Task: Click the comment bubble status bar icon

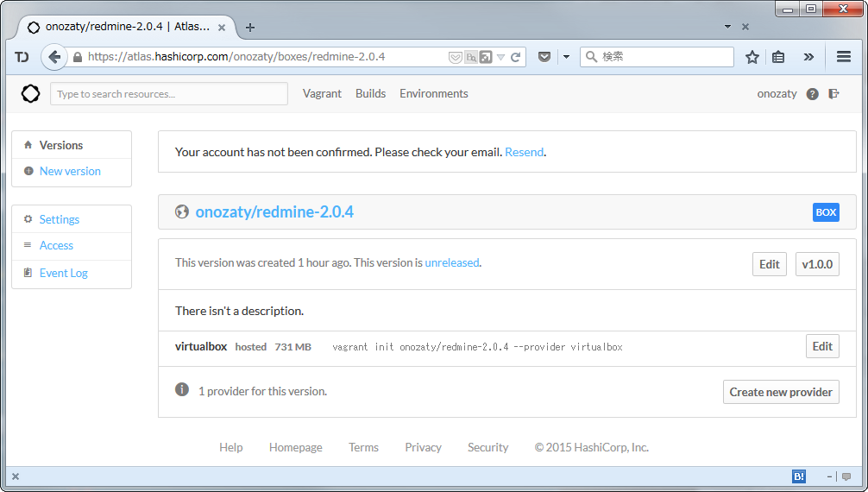Action: 846,476
